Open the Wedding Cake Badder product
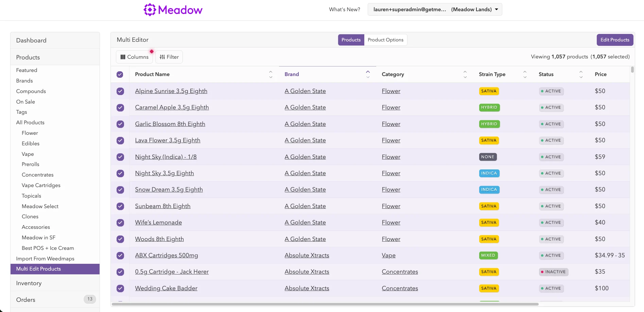644x312 pixels. [x=166, y=288]
